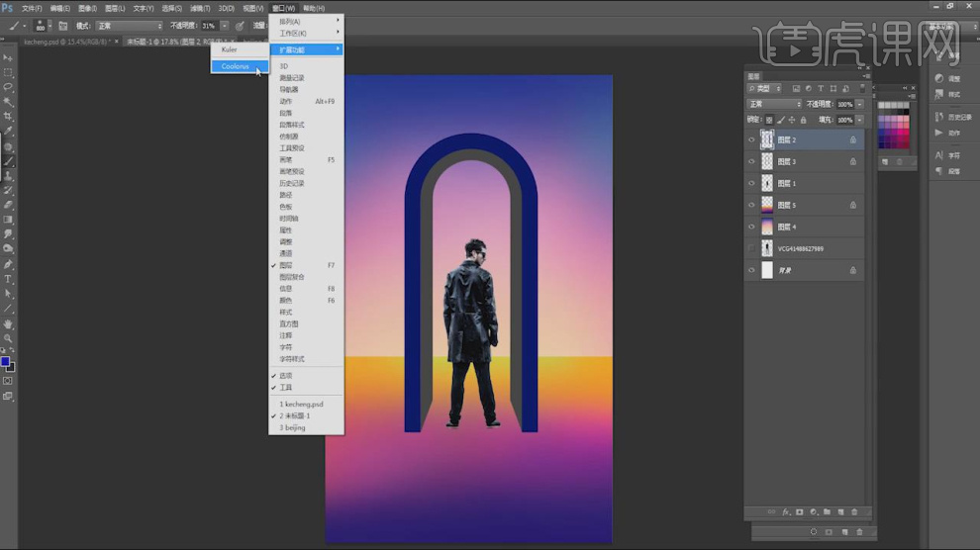Toggle visibility of 背景 layer
980x550 pixels.
(751, 270)
